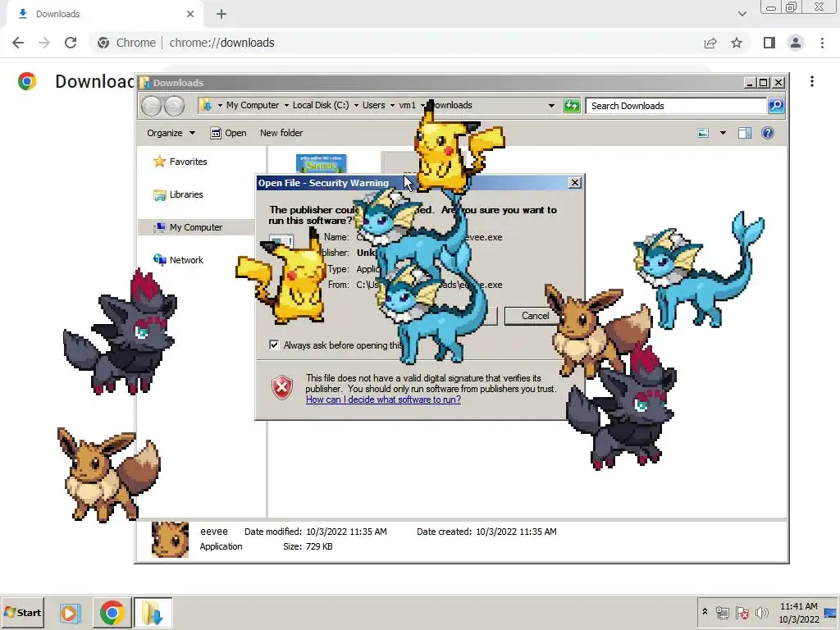Click the Chrome logo on downloads page

point(27,81)
